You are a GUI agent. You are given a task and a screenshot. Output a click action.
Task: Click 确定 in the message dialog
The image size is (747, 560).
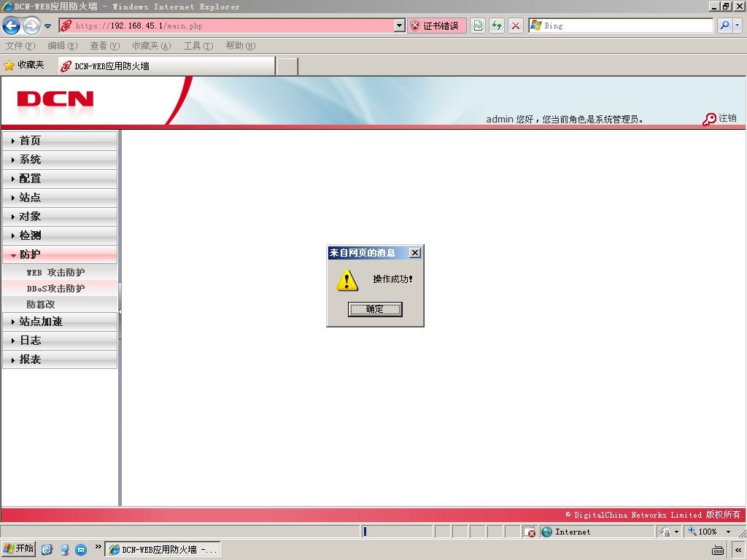pyautogui.click(x=375, y=309)
